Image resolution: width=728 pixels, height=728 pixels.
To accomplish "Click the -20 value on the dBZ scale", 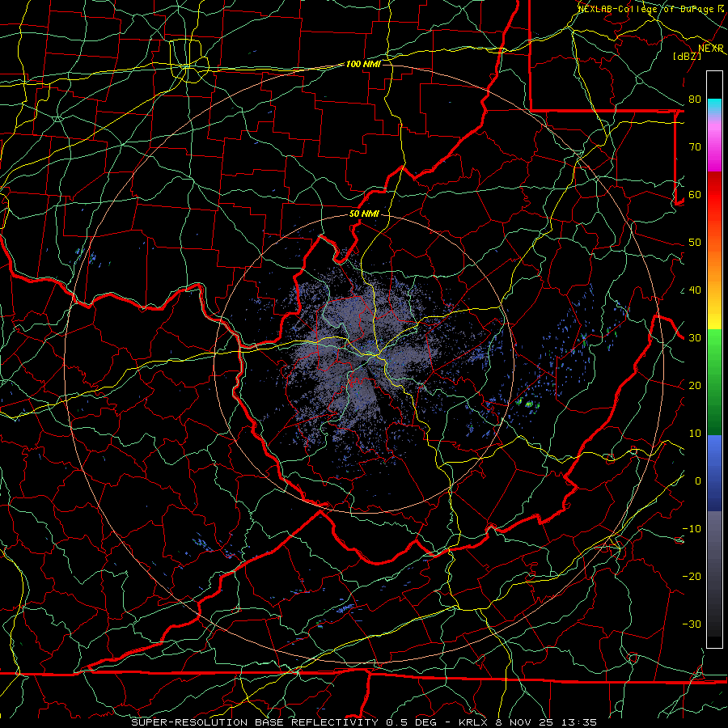I will tap(692, 576).
